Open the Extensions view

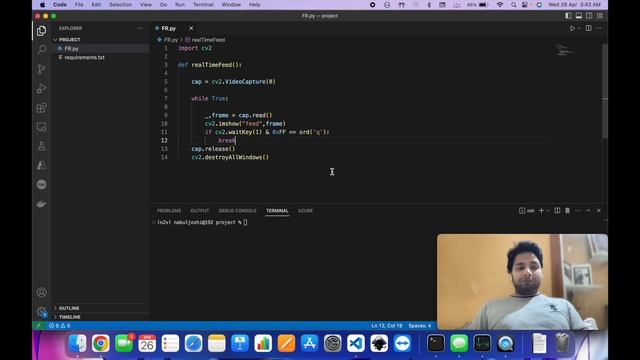click(x=41, y=108)
